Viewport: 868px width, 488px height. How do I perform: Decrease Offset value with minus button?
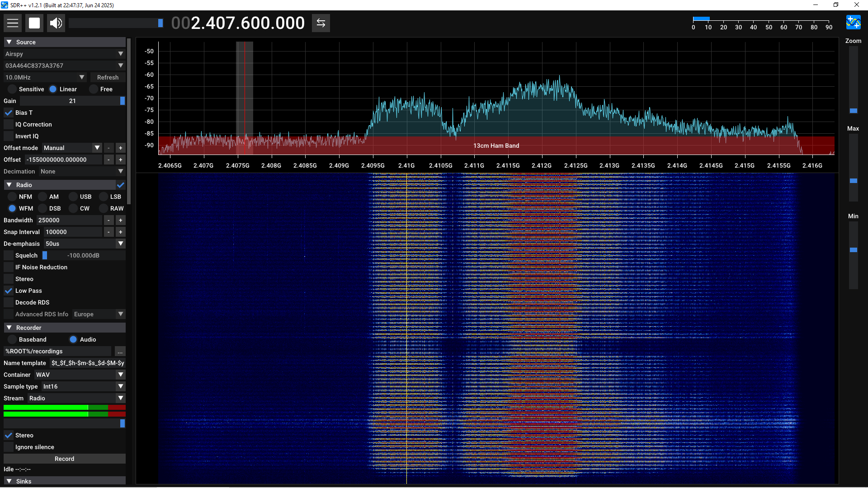[x=108, y=160]
